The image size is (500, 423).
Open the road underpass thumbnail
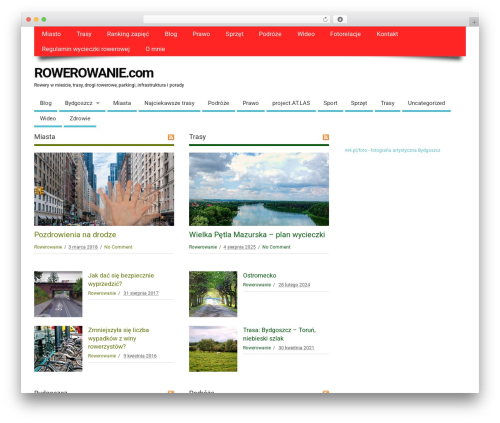[58, 294]
